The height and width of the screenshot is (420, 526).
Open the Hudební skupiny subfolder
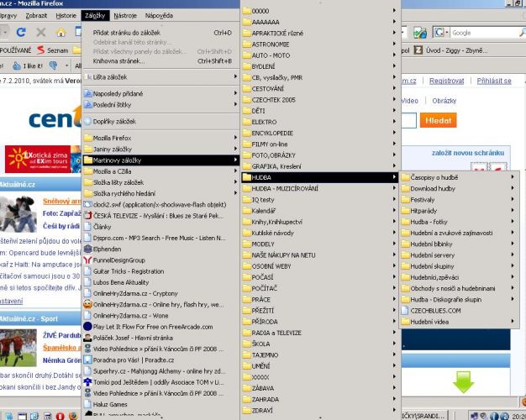pyautogui.click(x=459, y=266)
